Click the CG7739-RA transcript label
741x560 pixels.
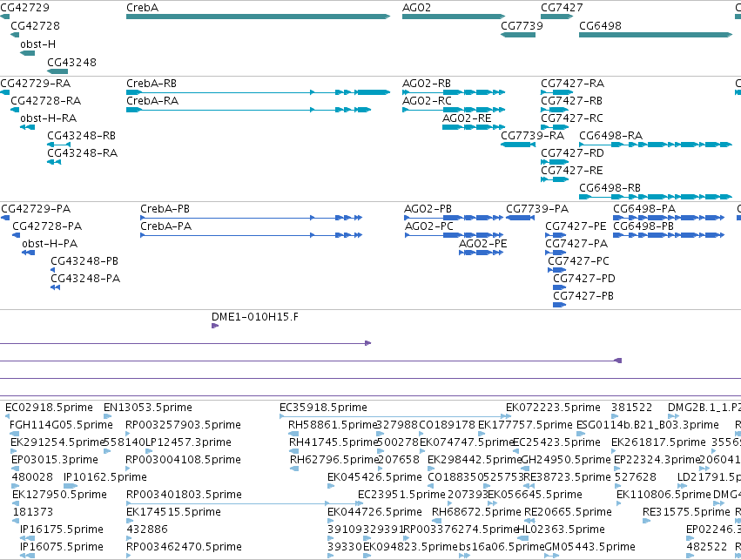tap(532, 136)
